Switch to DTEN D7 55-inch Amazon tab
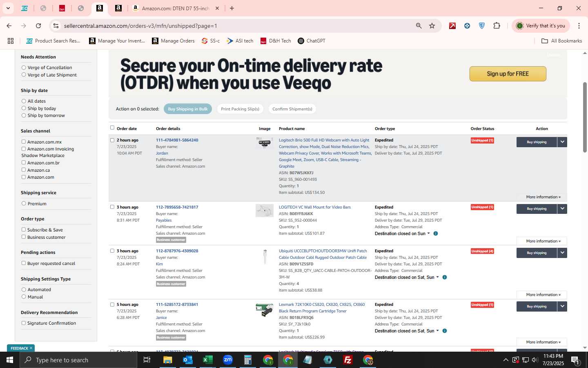The width and height of the screenshot is (588, 368). (x=176, y=8)
